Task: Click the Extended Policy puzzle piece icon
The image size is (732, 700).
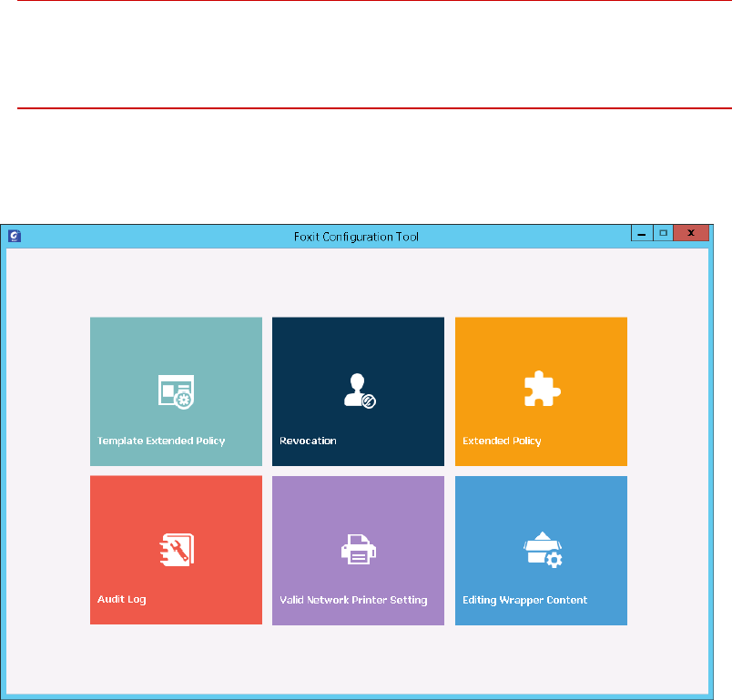Action: point(542,389)
